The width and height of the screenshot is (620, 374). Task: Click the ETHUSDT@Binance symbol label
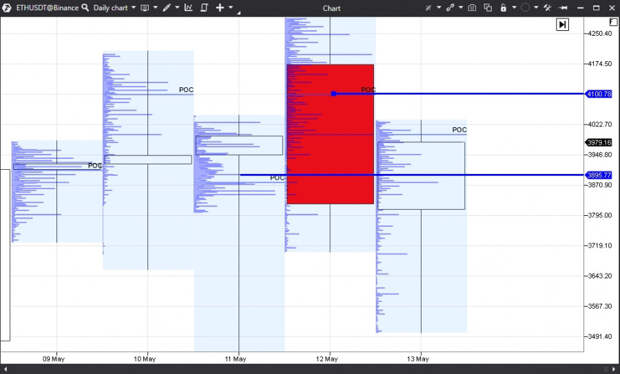point(47,8)
